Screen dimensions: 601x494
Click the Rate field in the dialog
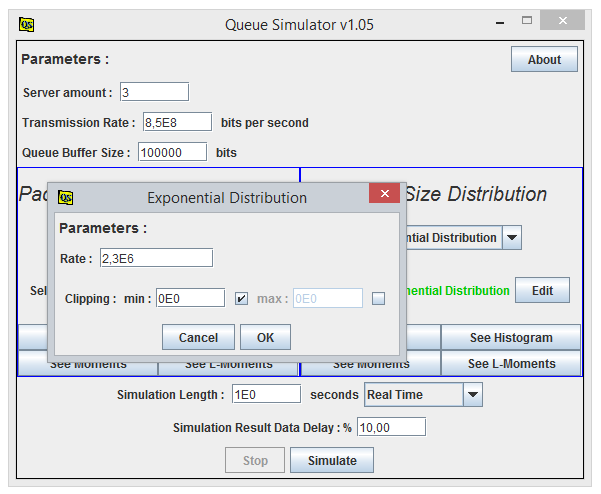pos(156,258)
